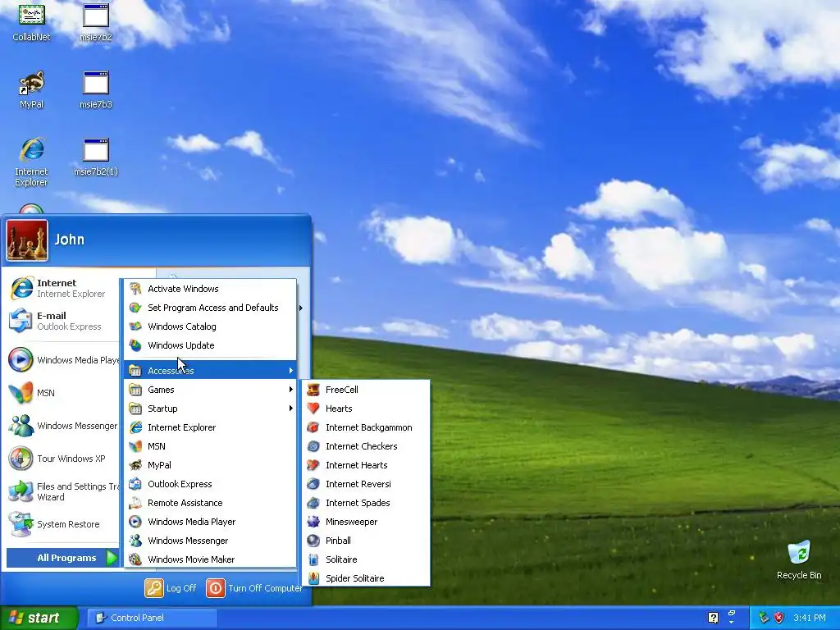
Task: Open Outlook Express in All Programs list
Action: pyautogui.click(x=211, y=484)
